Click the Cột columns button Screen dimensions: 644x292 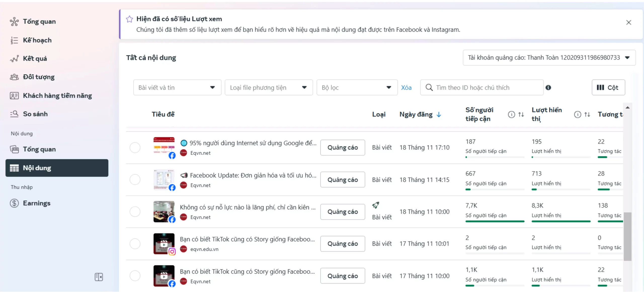point(608,88)
